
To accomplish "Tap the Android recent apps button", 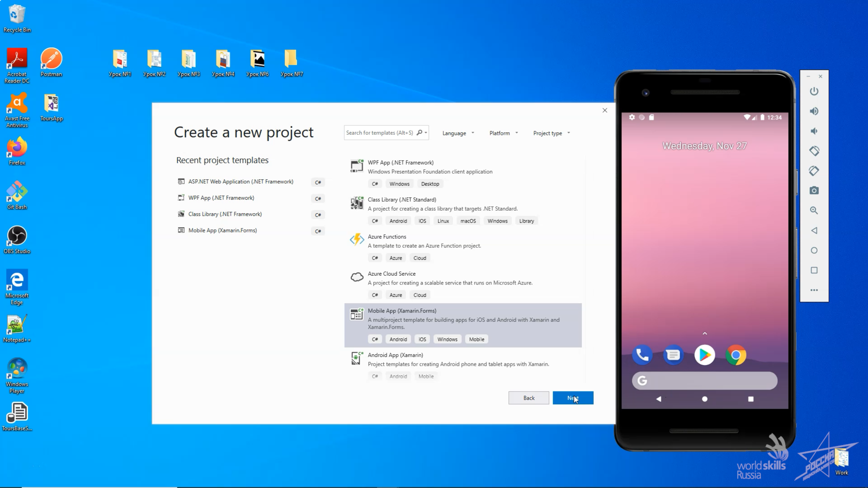I will [x=751, y=399].
